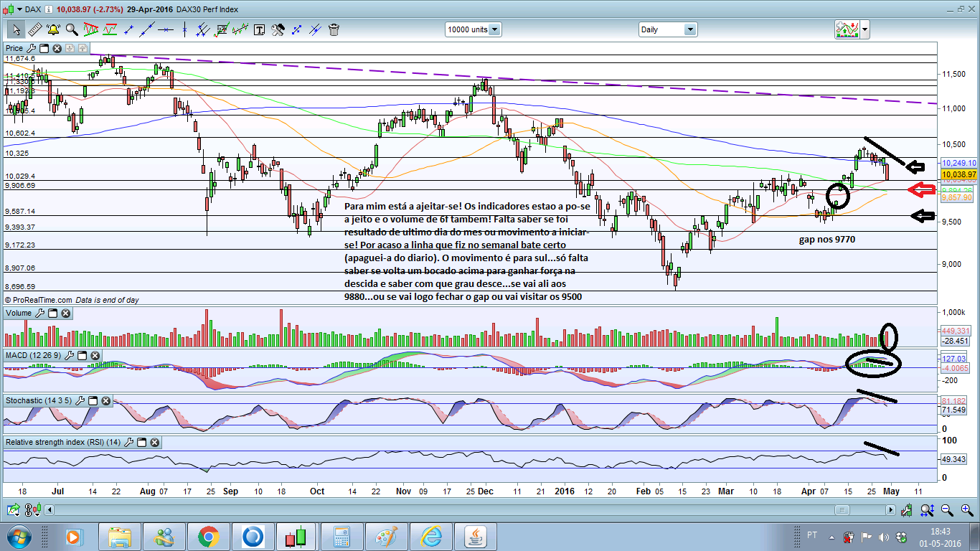Open Google Chrome from the taskbar

(x=209, y=537)
